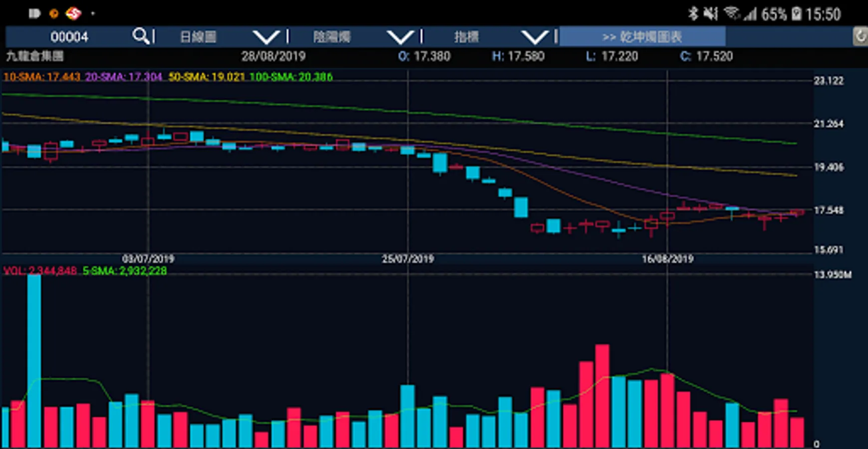Image resolution: width=868 pixels, height=449 pixels.
Task: Open the >> 乾坤燭圖表 chart view
Action: pyautogui.click(x=642, y=36)
